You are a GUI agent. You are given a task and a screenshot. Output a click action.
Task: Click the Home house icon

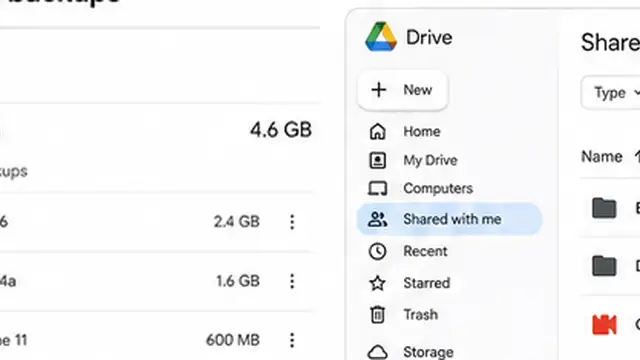[x=378, y=131]
